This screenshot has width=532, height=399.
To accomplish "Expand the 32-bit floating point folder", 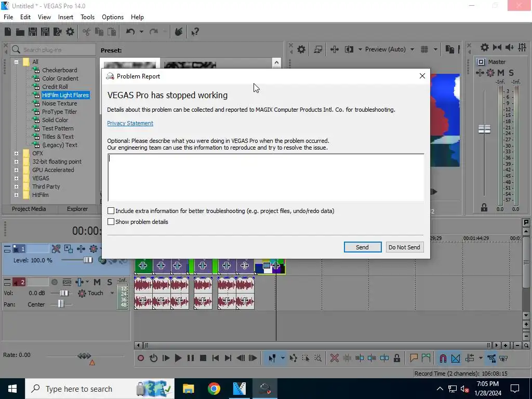I will (16, 162).
